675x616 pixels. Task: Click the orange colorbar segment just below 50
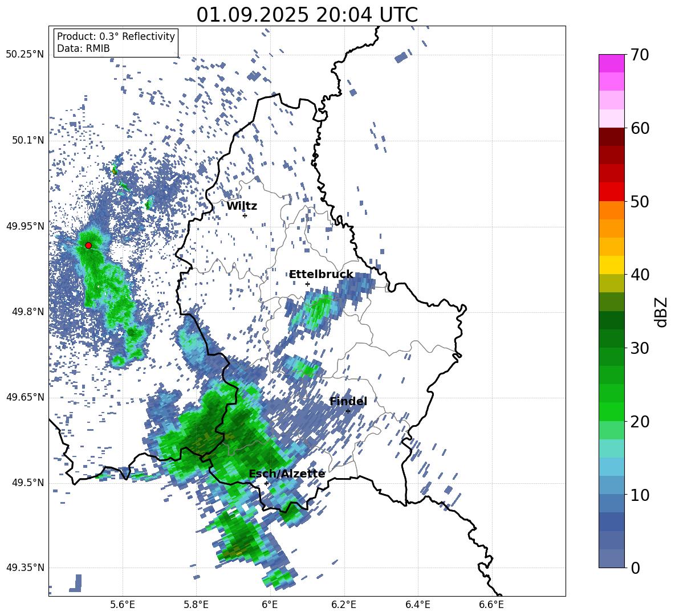tap(611, 210)
